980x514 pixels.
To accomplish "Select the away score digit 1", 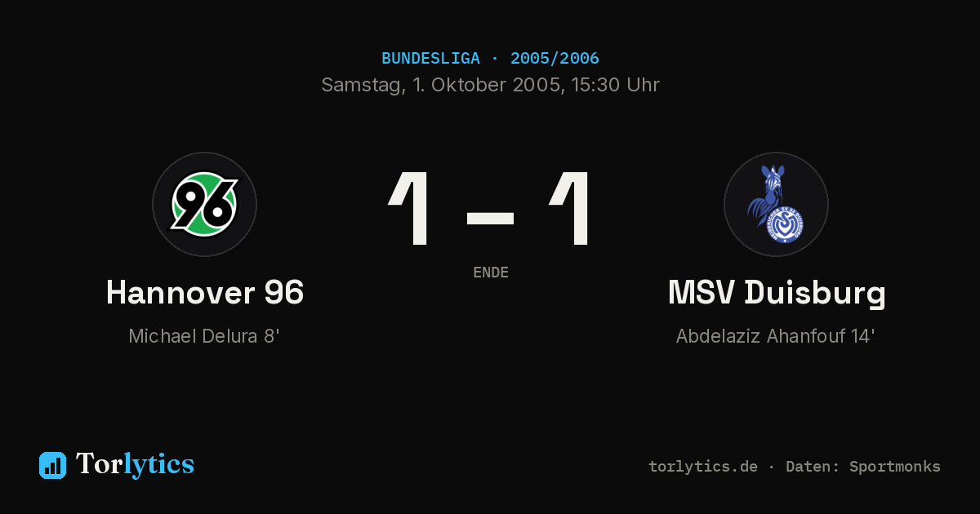I will 570,209.
